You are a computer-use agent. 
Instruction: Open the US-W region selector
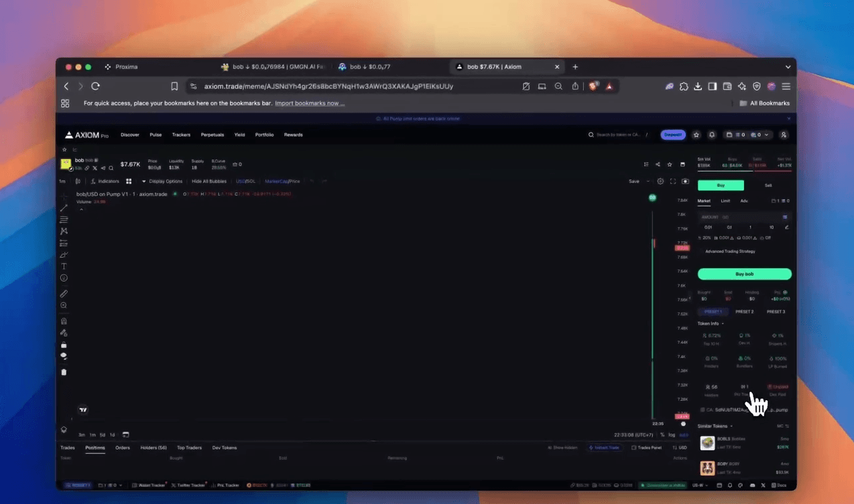coord(700,485)
